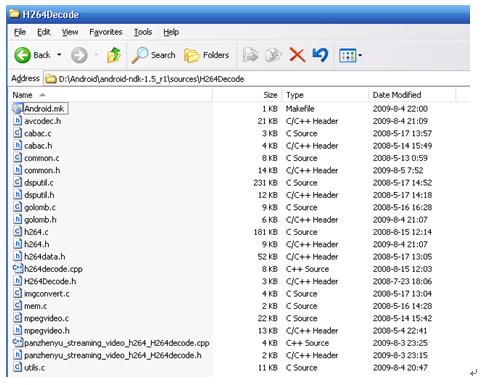Click the green Back arrow icon
The height and width of the screenshot is (385, 500).
click(22, 55)
